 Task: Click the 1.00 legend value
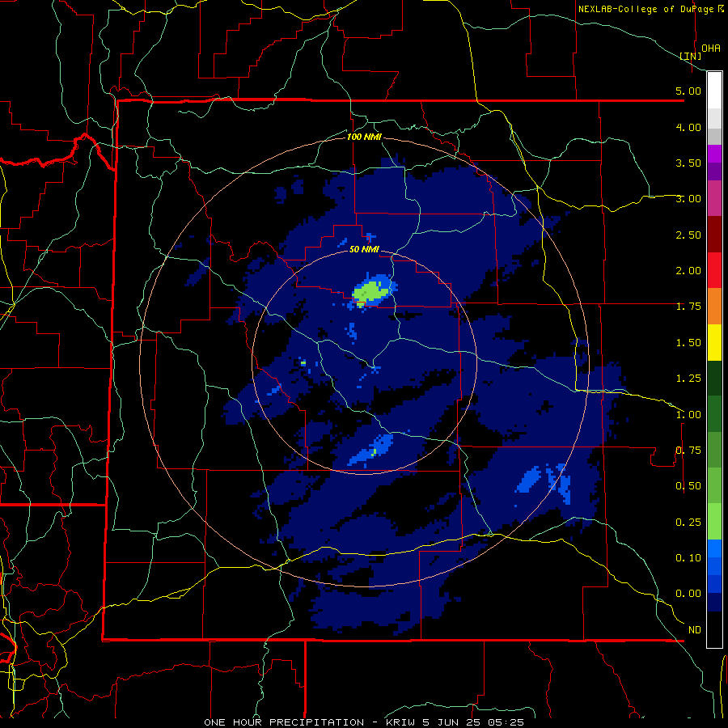pos(688,415)
